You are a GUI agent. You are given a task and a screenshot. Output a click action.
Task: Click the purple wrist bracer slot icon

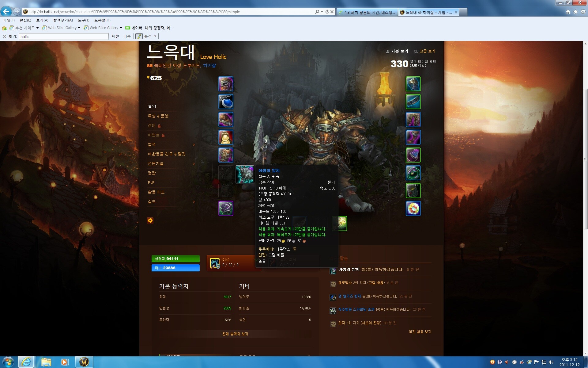click(x=226, y=209)
